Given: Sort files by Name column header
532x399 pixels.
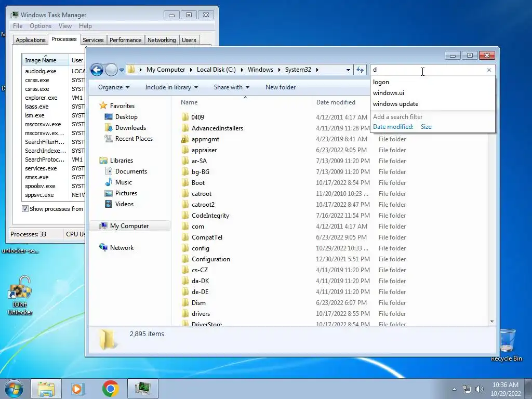Looking at the screenshot, I should 189,102.
